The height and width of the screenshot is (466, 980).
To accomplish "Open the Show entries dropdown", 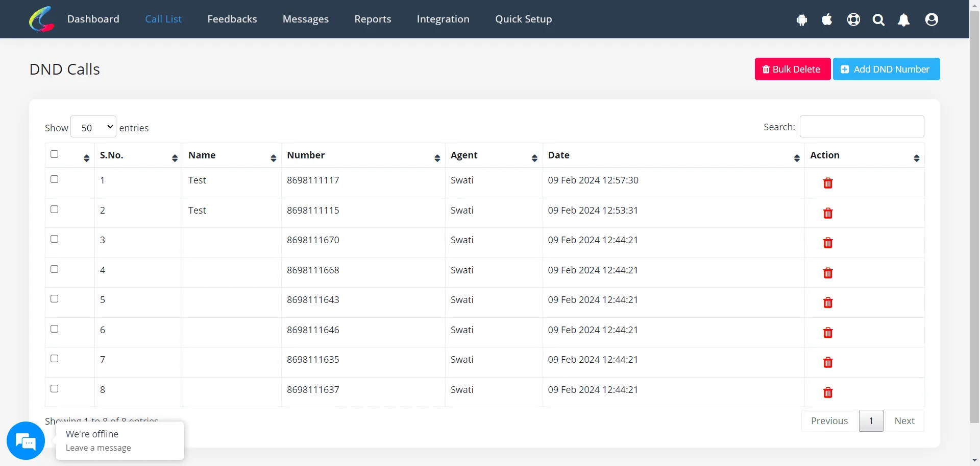I will (x=93, y=127).
